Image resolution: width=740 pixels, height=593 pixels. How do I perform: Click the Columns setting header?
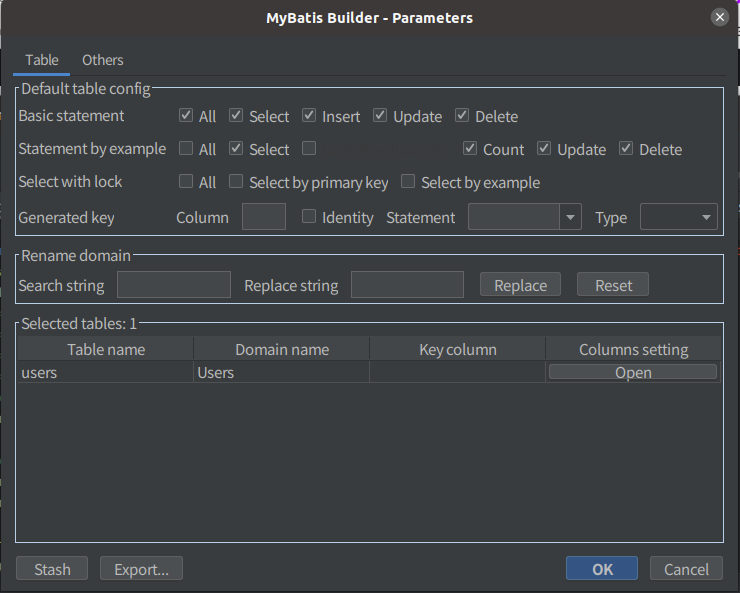coord(633,350)
